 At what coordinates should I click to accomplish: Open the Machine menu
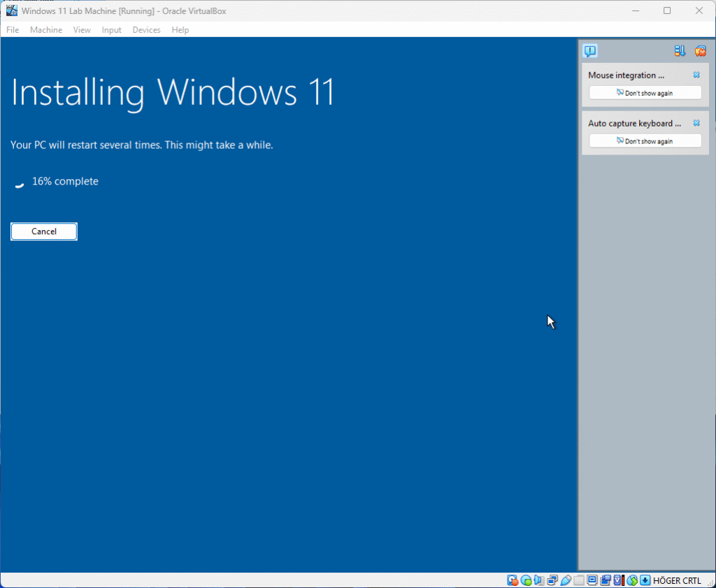[x=46, y=29]
